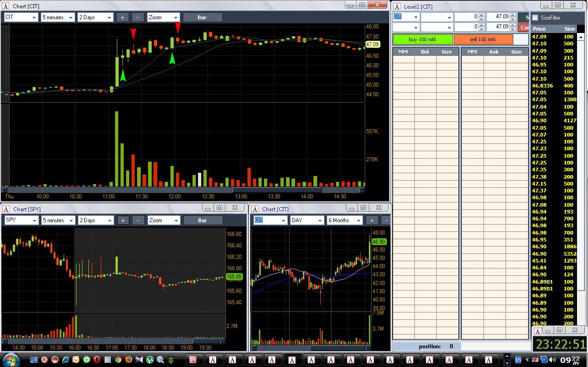Click the minus button in the top CIT chart

(x=137, y=17)
